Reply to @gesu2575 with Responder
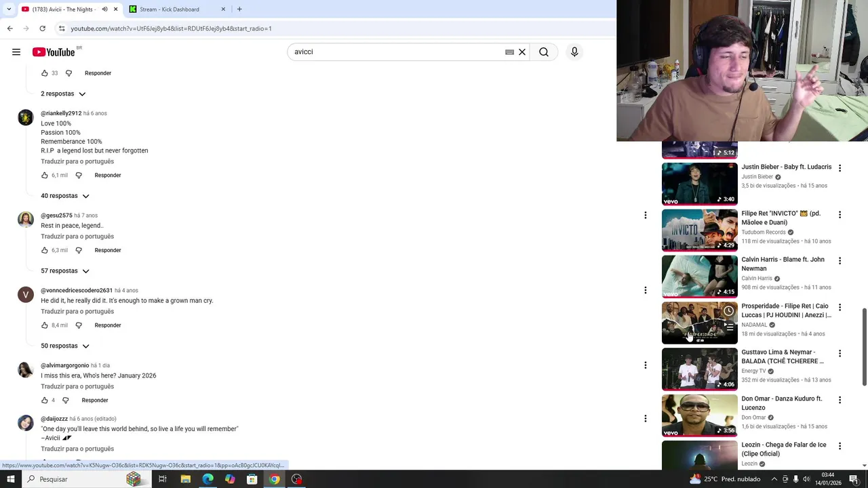The width and height of the screenshot is (868, 488). point(108,251)
